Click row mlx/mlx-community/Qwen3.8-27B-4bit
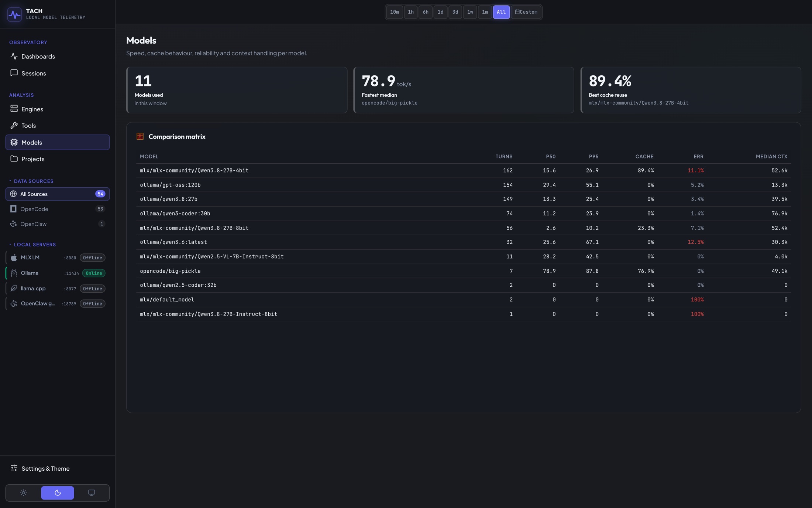 coord(464,170)
